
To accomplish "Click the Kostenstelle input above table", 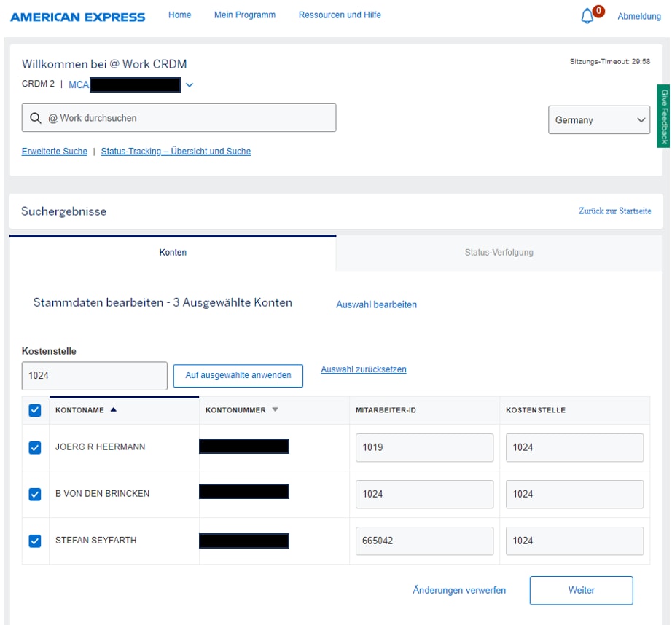I will (x=94, y=376).
